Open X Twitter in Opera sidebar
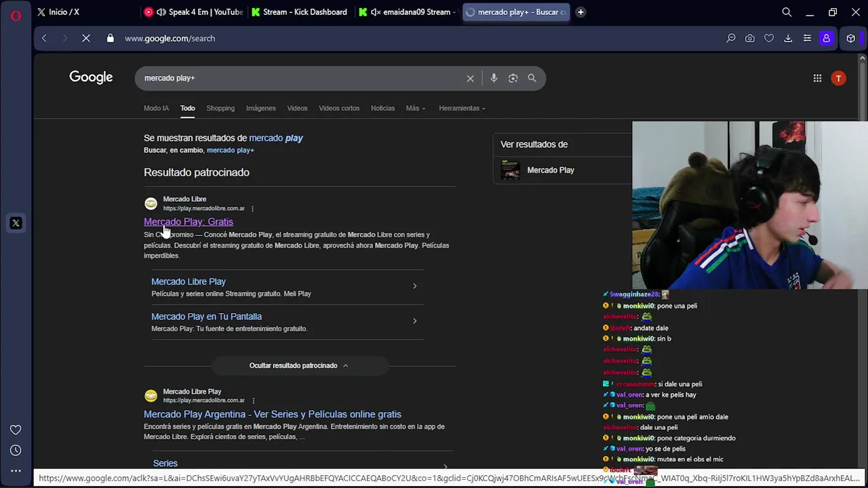 click(16, 223)
